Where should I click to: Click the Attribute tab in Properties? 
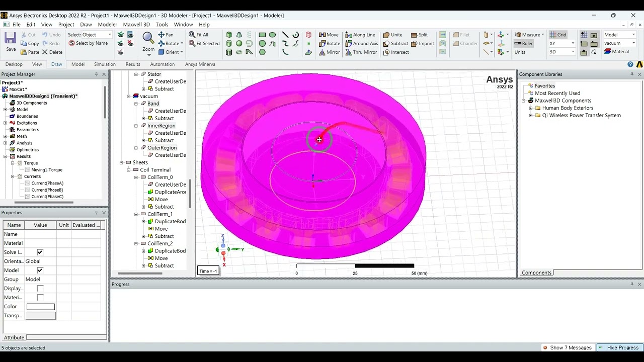click(14, 337)
